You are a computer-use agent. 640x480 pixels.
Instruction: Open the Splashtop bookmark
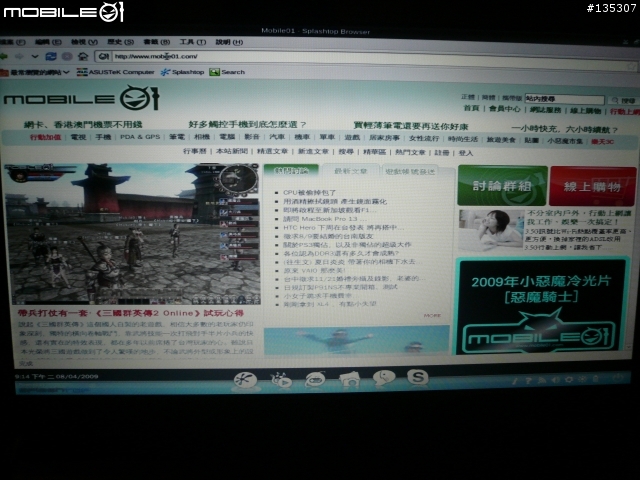tap(182, 72)
